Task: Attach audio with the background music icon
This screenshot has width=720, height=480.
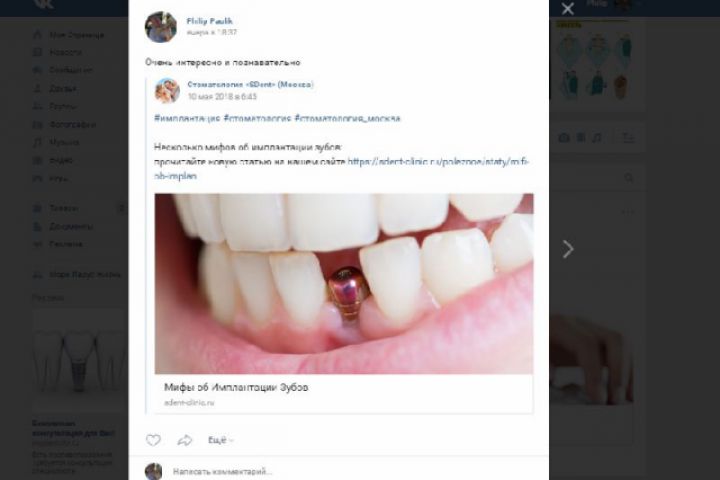Action: coord(597,137)
